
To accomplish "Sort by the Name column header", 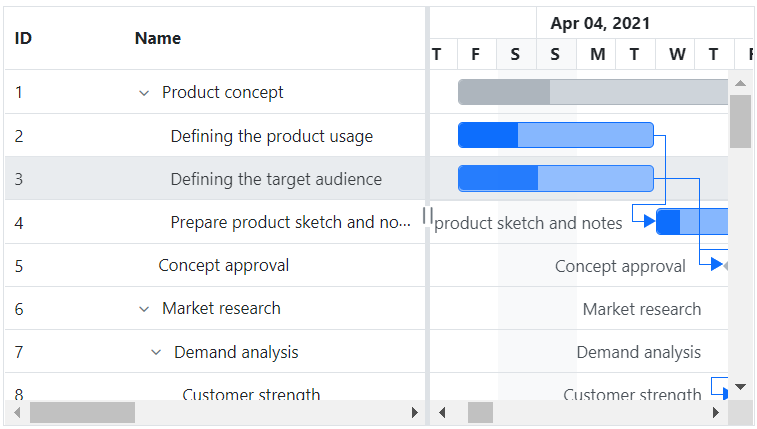I will tap(158, 39).
